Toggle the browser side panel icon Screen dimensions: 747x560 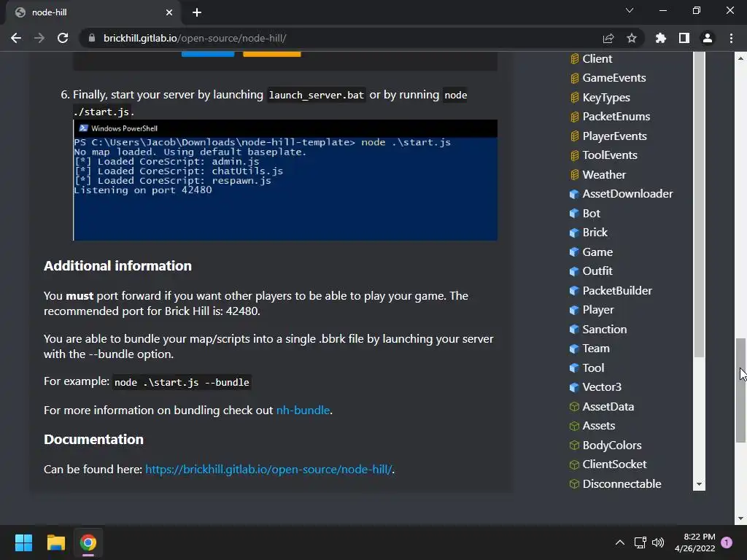coord(684,38)
